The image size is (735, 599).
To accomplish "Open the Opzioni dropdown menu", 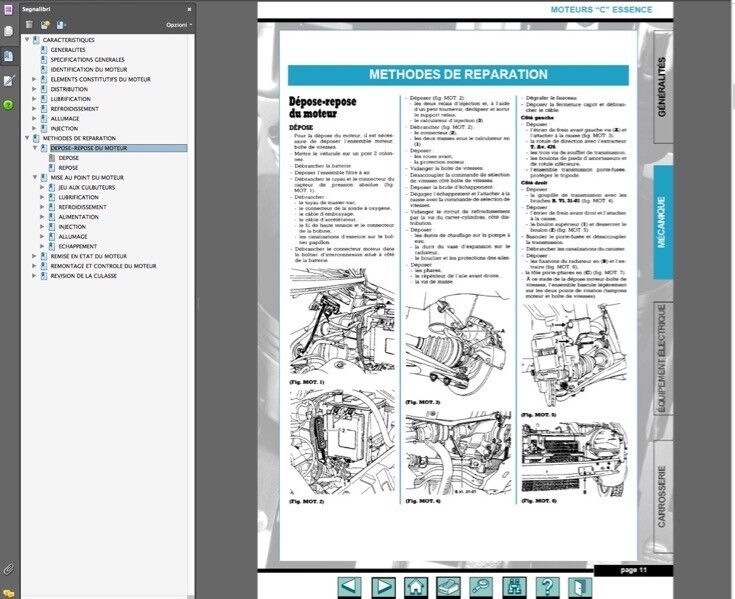I will tap(179, 25).
